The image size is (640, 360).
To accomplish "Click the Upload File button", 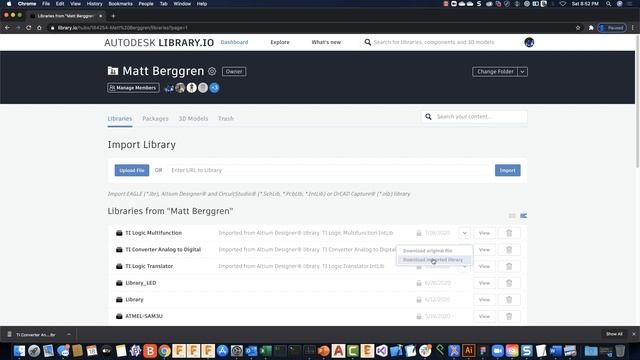I will click(132, 170).
